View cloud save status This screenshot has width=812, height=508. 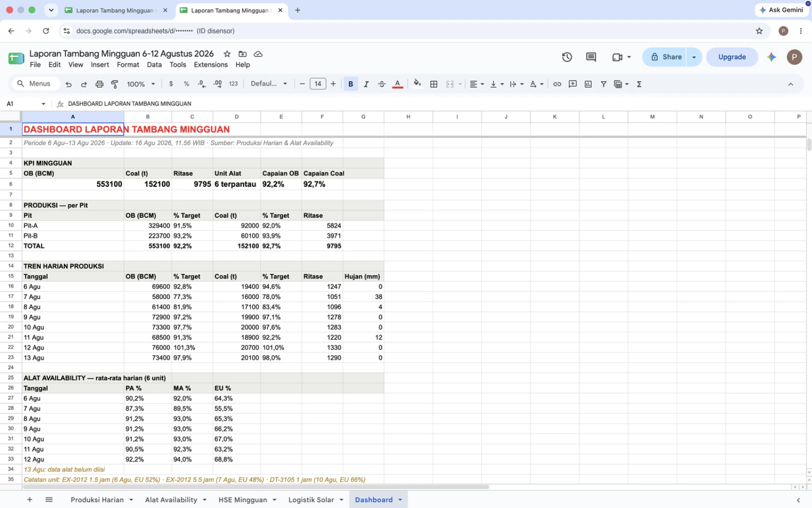pyautogui.click(x=258, y=54)
